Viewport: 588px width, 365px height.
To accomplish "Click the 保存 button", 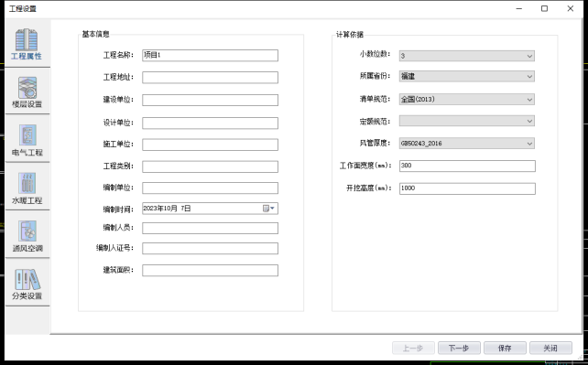I will (x=505, y=349).
